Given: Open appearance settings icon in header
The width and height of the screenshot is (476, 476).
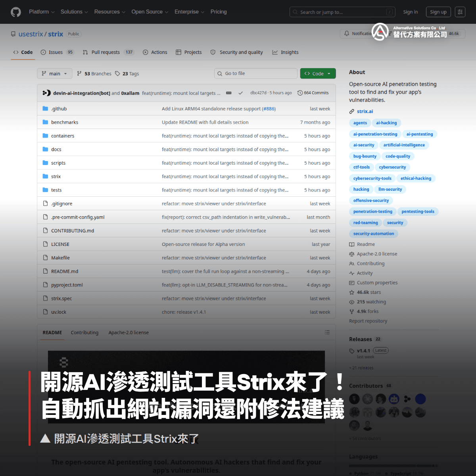Looking at the screenshot, I should 460,12.
